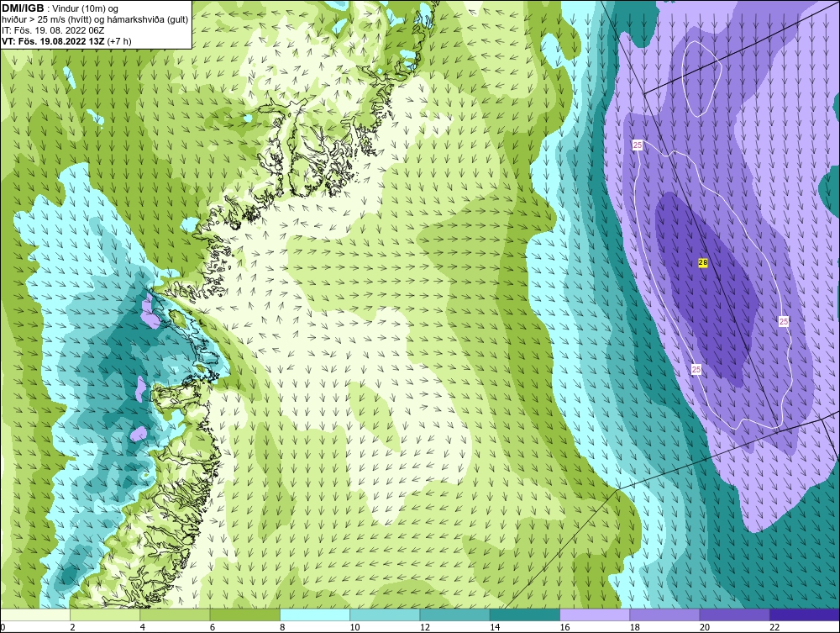Click the yellow 28 maximum gust label
This screenshot has height=633, width=840.
[703, 262]
